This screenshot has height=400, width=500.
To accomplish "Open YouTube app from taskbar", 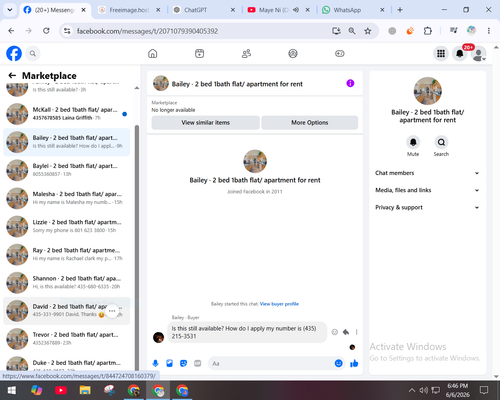I will tap(61, 390).
